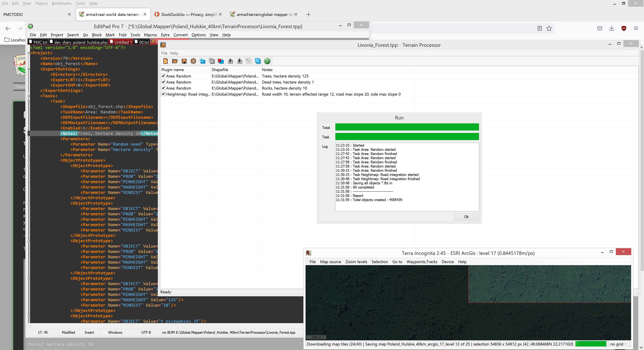Image resolution: width=644 pixels, height=350 pixels.
Task: Click inside the Run log text box
Action: 407,177
